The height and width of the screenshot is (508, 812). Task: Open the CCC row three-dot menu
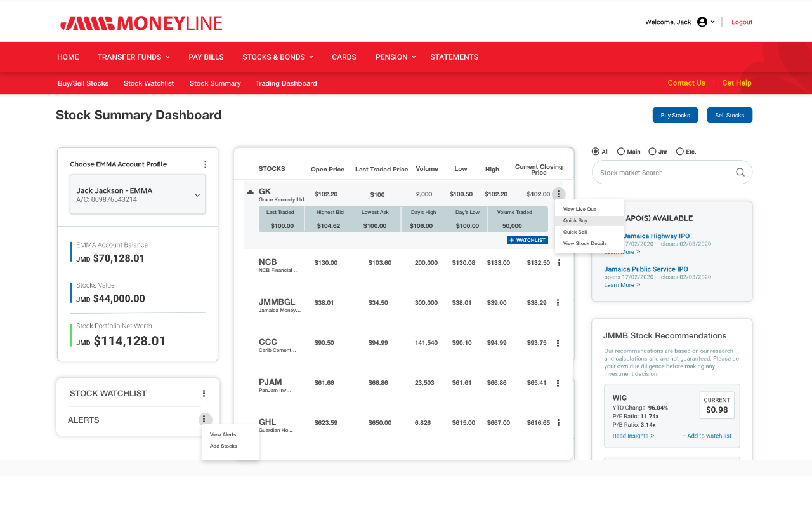558,343
